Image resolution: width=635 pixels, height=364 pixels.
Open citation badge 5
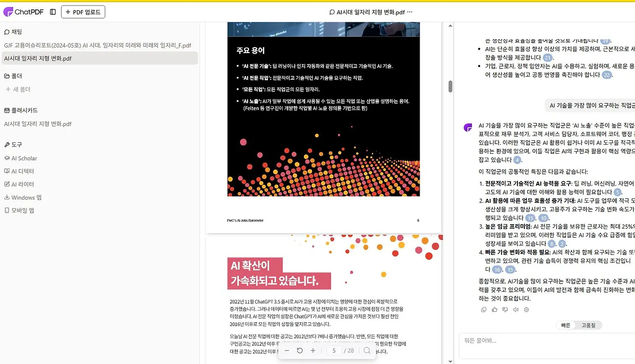coord(618,192)
